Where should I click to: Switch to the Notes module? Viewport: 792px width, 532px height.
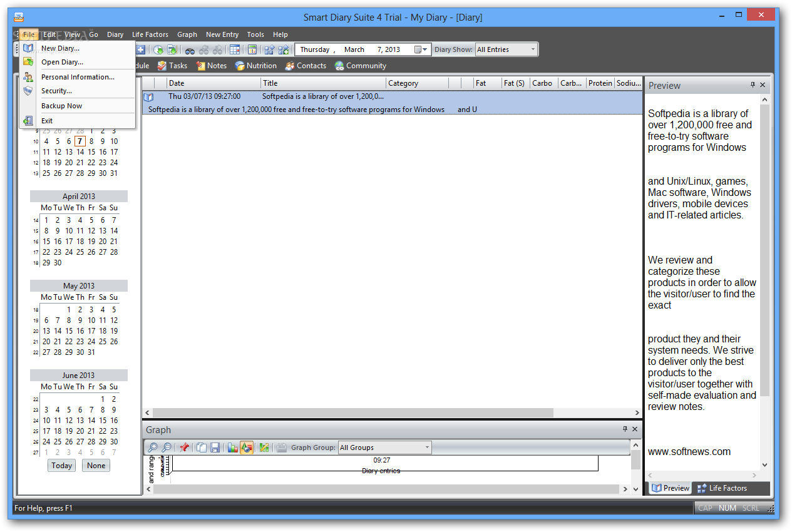(x=212, y=66)
